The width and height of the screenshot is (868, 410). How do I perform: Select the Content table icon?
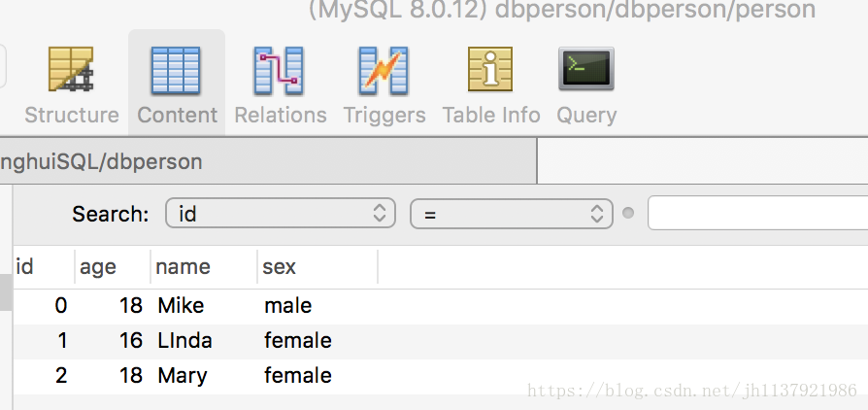pos(176,70)
